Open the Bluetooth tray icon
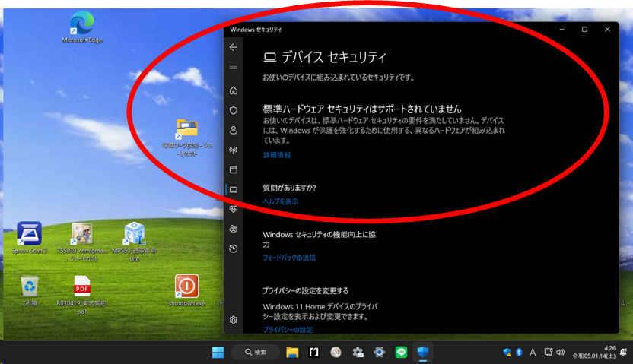 click(519, 353)
